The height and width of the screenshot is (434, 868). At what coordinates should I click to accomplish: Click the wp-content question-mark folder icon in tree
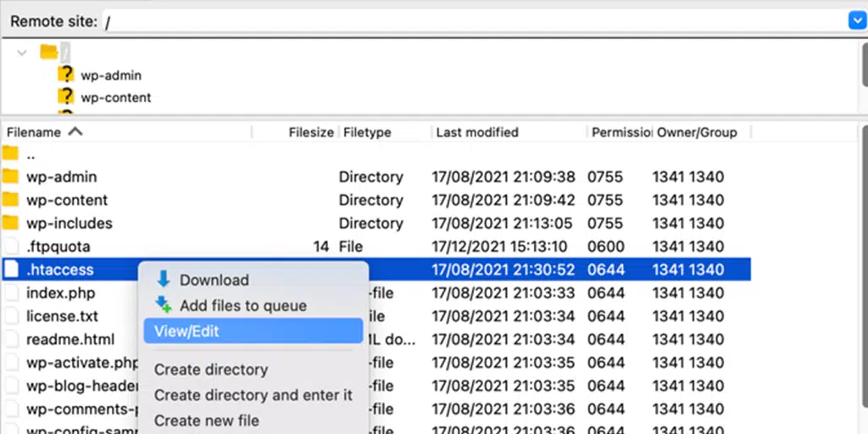coord(66,97)
